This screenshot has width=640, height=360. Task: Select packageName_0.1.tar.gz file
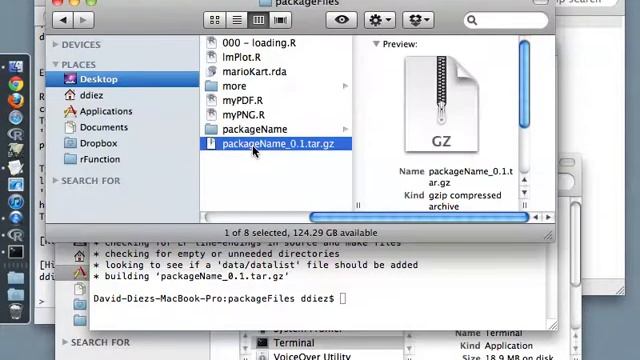pos(276,144)
